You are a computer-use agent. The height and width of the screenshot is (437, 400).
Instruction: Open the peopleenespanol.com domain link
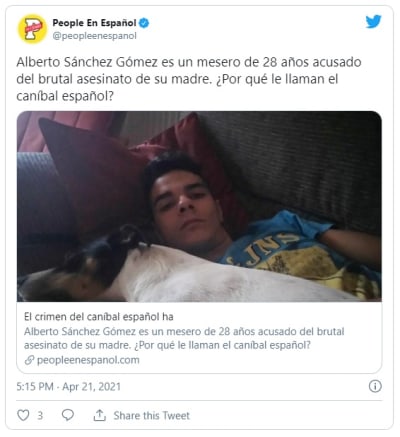tap(88, 360)
